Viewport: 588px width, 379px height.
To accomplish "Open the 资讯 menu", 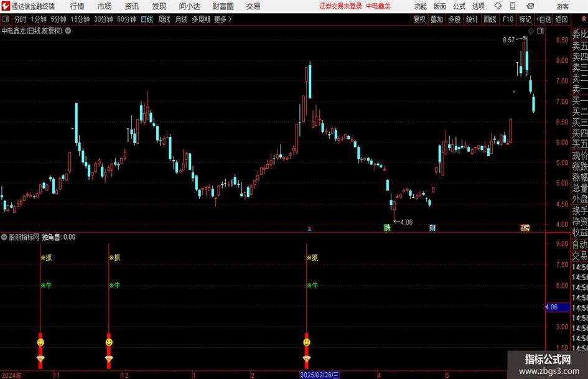I will click(132, 6).
